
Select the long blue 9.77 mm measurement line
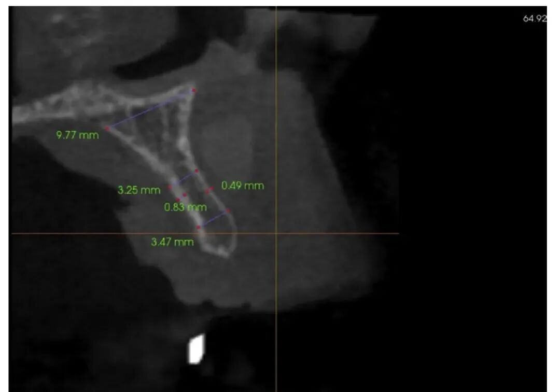(150, 109)
